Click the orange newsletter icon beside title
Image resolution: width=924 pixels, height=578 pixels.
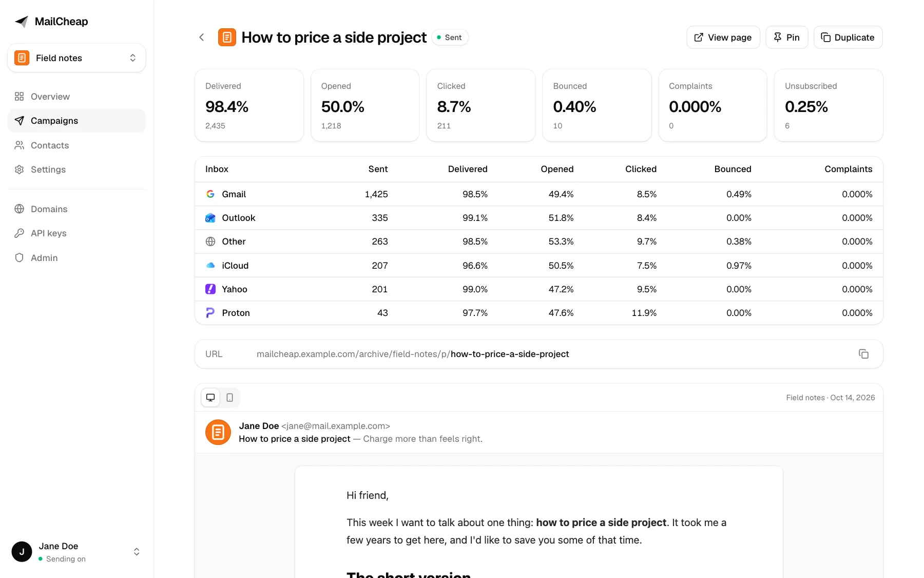[x=227, y=38]
